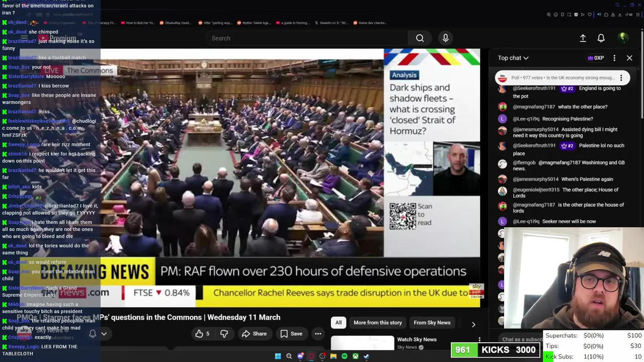Click the XP points badge in chat
The height and width of the screenshot is (362, 644).
596,58
